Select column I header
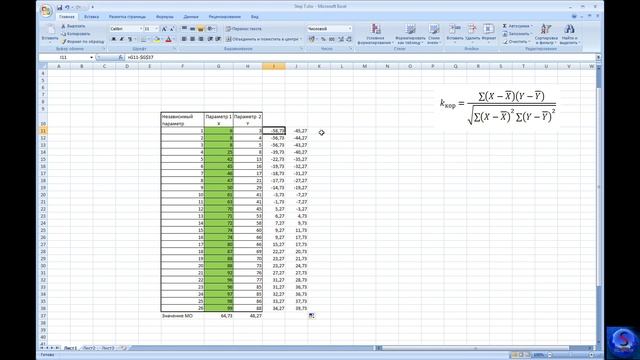The image size is (640, 360). click(x=274, y=66)
